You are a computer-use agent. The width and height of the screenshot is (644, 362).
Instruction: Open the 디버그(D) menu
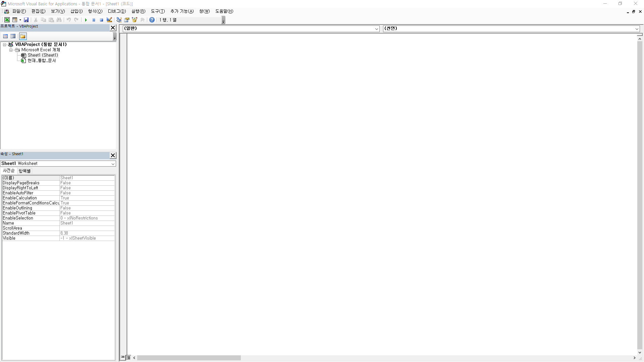[117, 11]
